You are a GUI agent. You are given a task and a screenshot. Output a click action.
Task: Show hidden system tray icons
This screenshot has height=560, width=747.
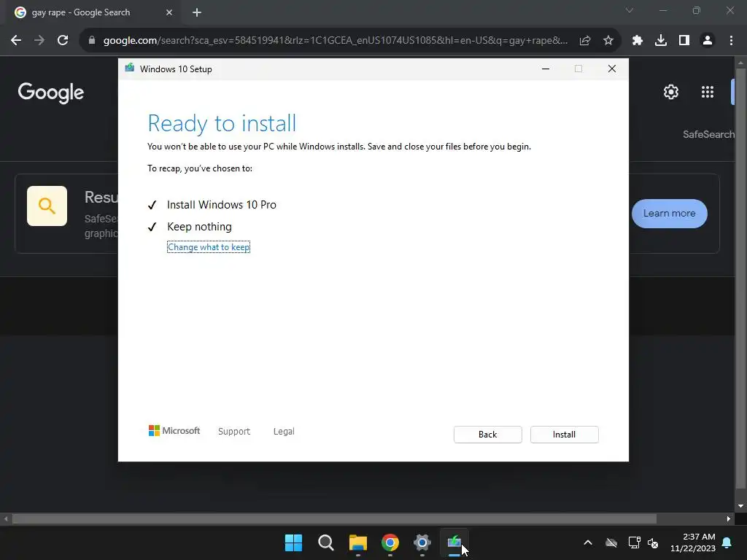click(x=588, y=542)
